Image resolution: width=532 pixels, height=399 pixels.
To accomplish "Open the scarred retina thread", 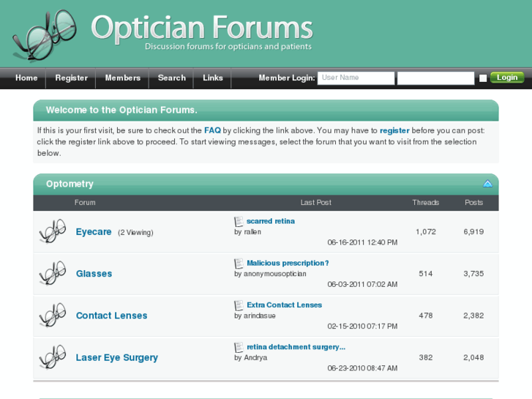I will click(x=271, y=221).
